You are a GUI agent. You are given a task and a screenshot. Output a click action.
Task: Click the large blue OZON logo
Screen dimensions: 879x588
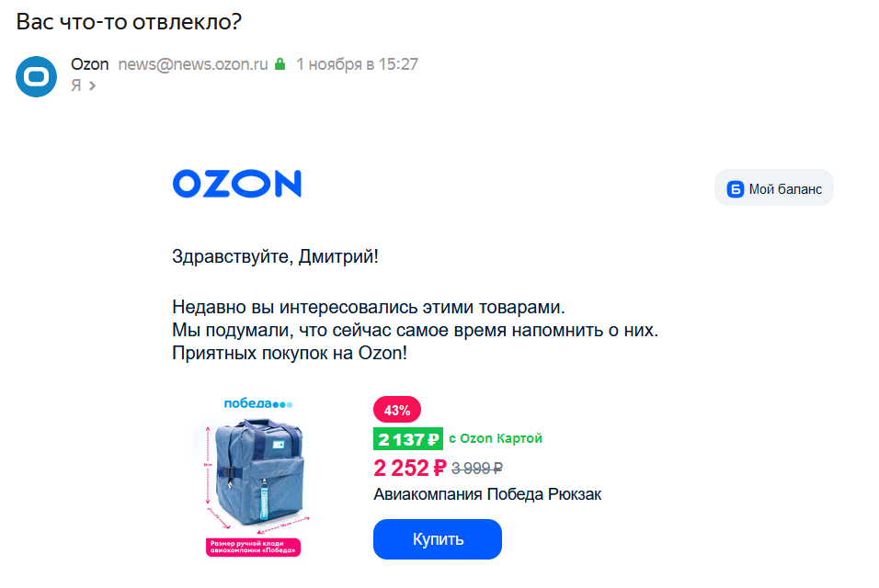coord(236,184)
